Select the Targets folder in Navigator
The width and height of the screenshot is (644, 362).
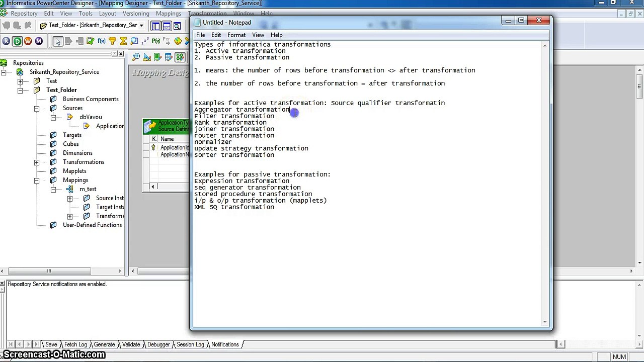tap(72, 135)
